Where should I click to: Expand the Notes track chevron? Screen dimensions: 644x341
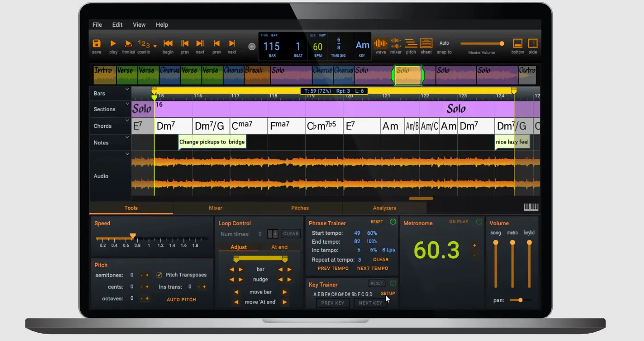point(127,138)
